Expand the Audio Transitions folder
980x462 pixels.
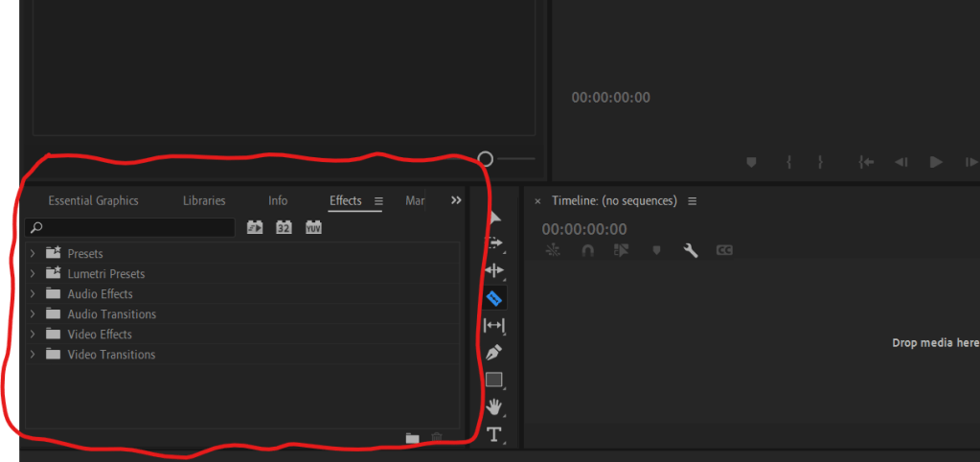[x=33, y=314]
